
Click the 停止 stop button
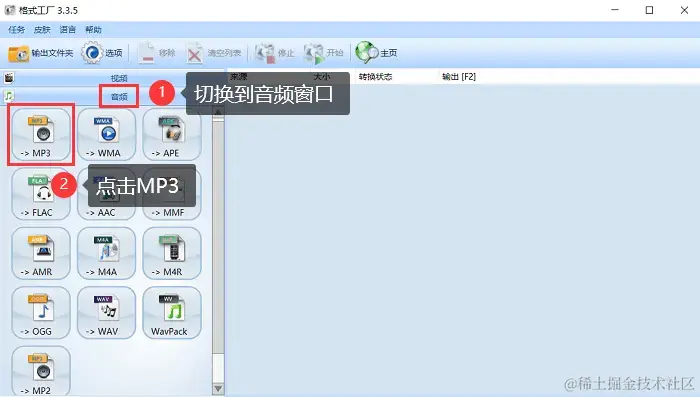(275, 53)
